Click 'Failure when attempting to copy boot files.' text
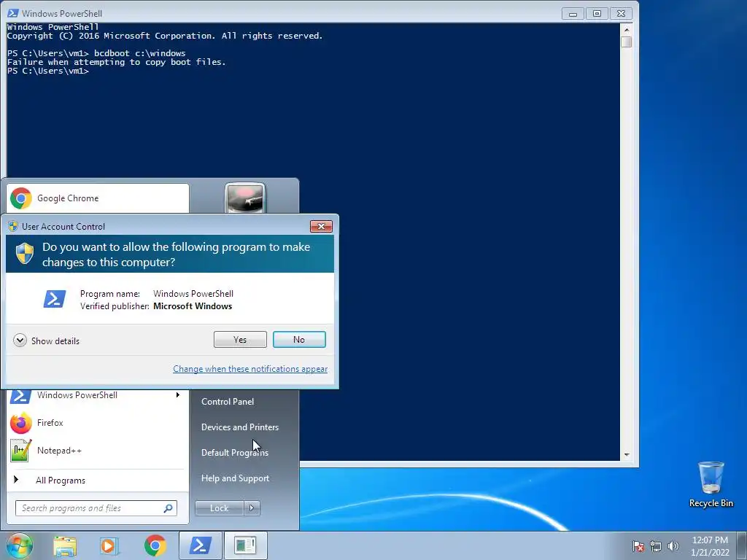The height and width of the screenshot is (560, 747). tap(116, 62)
